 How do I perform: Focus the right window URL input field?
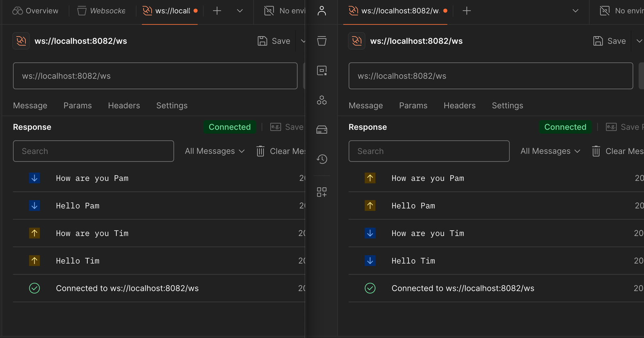pyautogui.click(x=491, y=76)
